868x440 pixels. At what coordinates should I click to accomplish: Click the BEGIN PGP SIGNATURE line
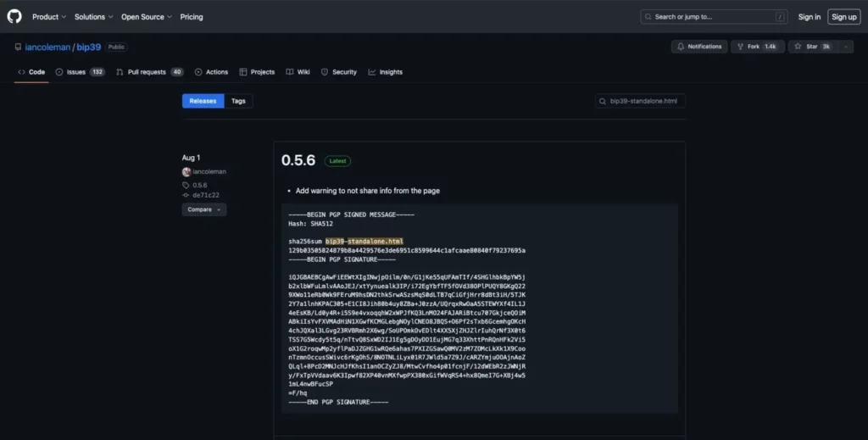(x=342, y=259)
